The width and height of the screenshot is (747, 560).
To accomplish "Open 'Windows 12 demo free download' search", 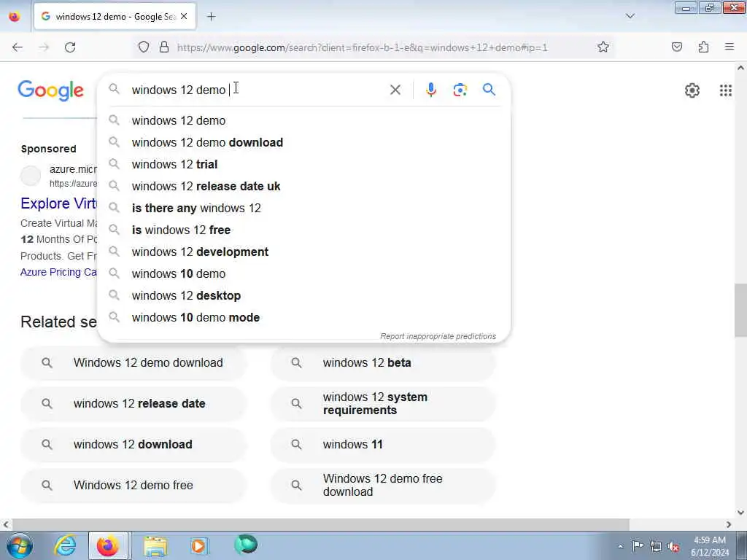I will [383, 485].
